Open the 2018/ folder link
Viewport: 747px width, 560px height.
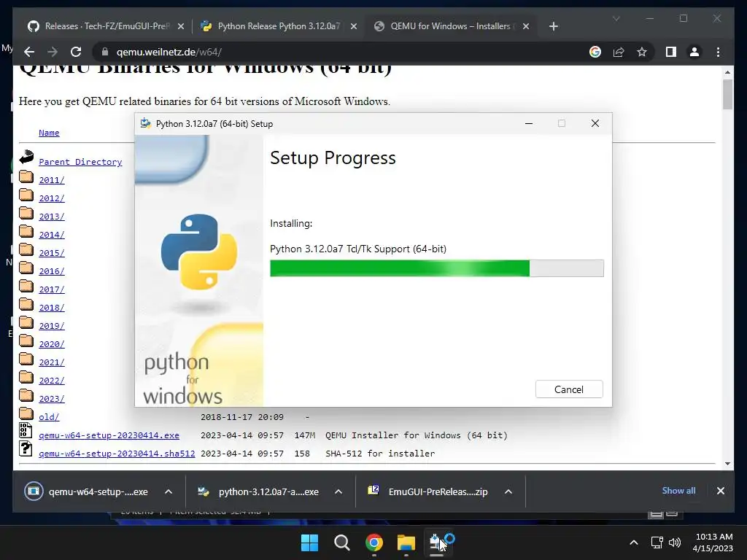point(52,308)
